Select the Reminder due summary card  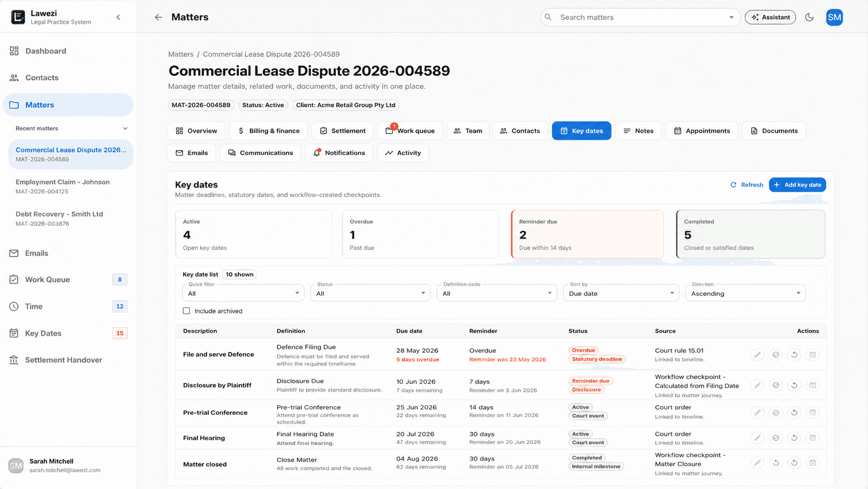tap(587, 234)
